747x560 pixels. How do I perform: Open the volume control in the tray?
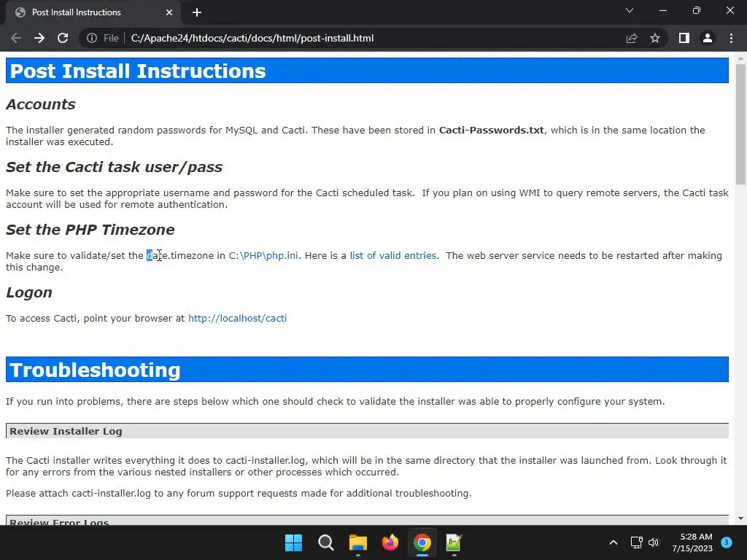[654, 542]
